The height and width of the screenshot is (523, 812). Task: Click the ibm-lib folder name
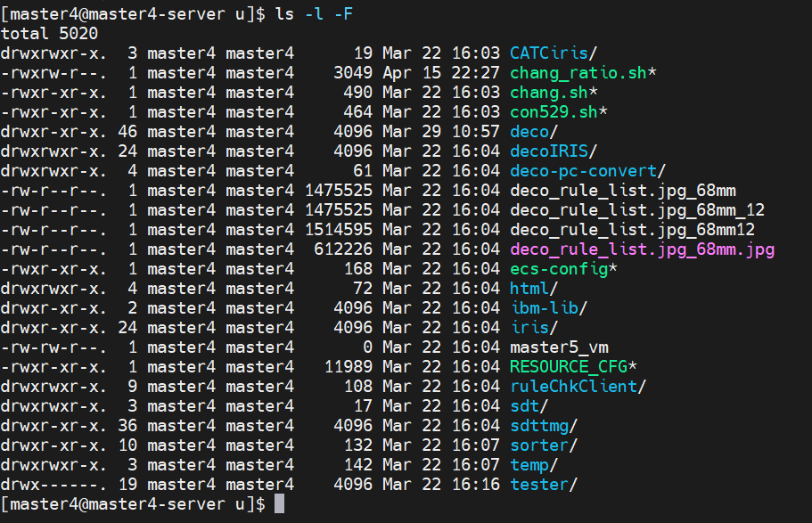coord(544,308)
